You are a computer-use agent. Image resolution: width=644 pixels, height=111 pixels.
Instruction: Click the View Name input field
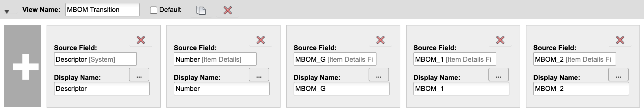[103, 10]
